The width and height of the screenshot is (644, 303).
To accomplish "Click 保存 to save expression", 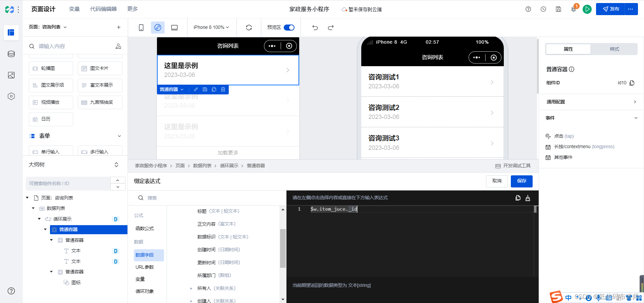I will [522, 181].
